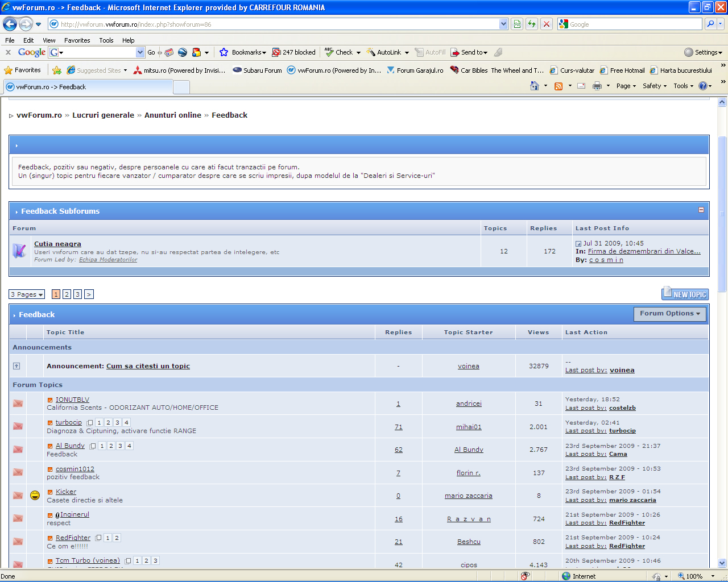
Task: Click the Cutia neagra forum folder icon
Action: click(x=19, y=251)
